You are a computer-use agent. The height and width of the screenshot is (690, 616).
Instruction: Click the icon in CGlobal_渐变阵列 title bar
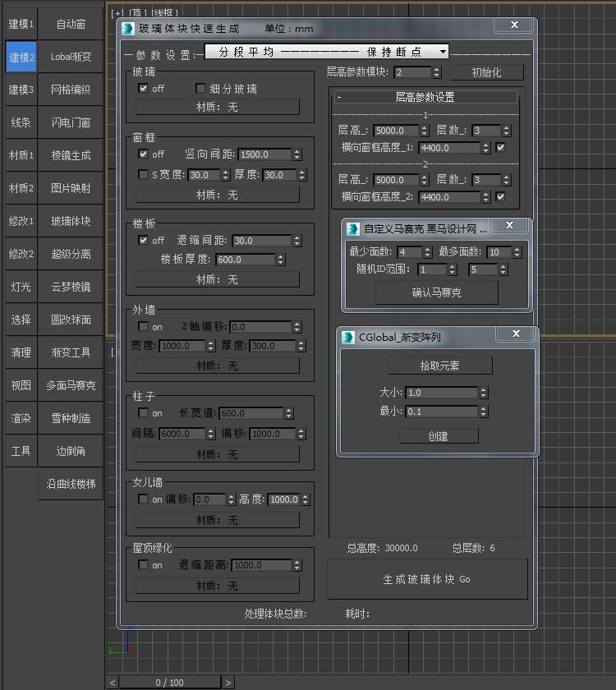[348, 338]
